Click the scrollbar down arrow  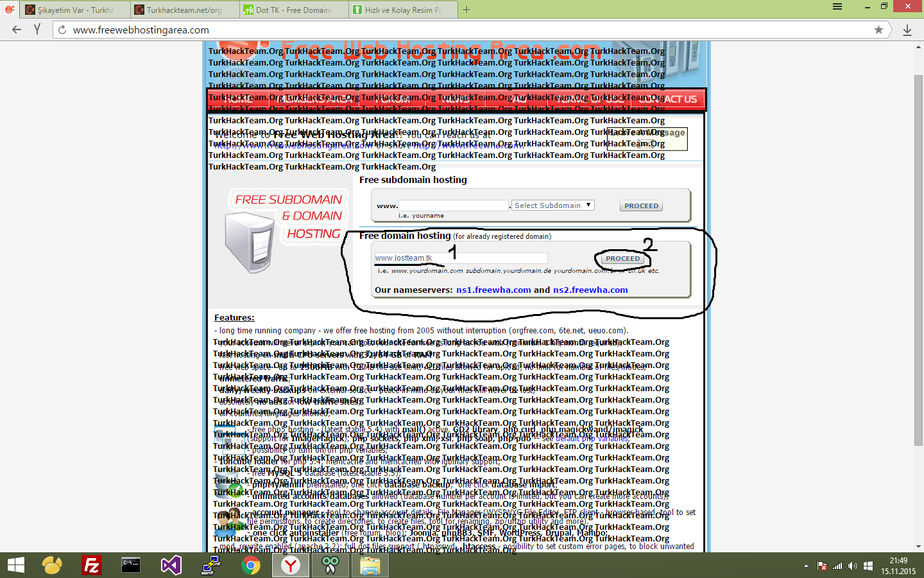pyautogui.click(x=918, y=547)
